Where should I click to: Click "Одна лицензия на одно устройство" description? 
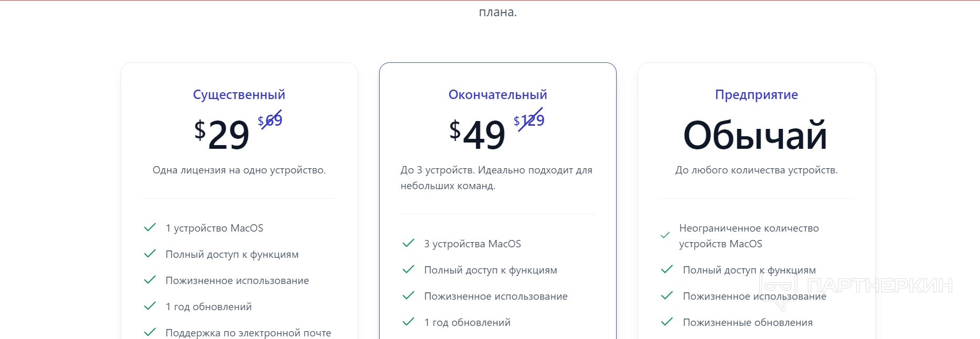(239, 170)
